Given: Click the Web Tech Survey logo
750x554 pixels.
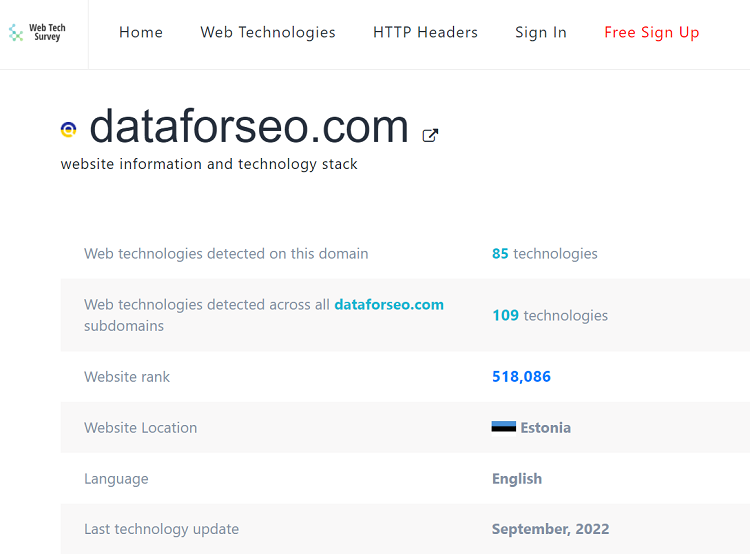Looking at the screenshot, I should (x=37, y=33).
